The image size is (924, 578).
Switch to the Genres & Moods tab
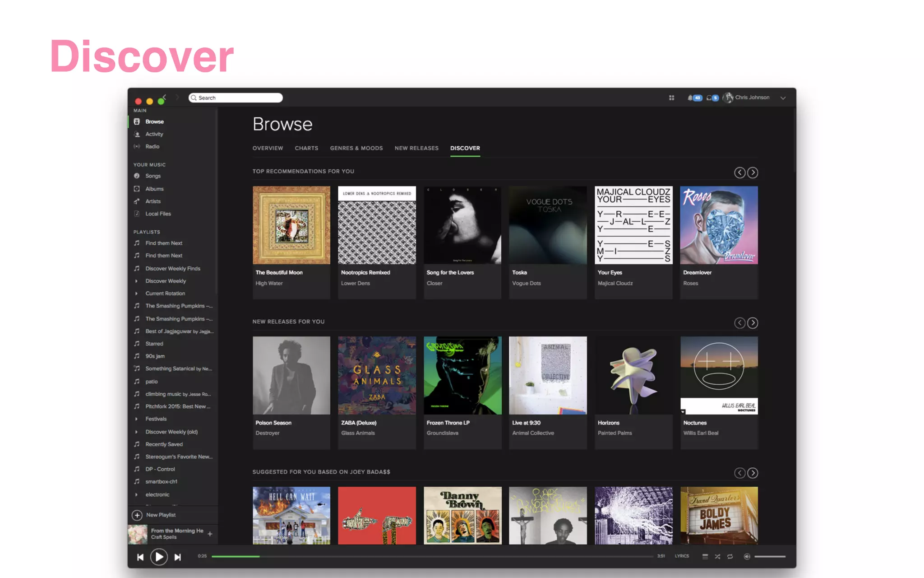point(356,148)
